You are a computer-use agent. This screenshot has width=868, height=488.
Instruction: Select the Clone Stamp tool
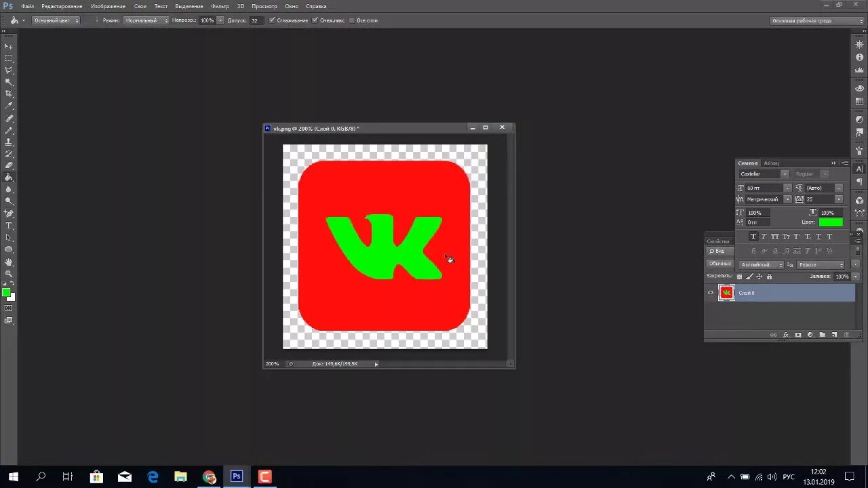(9, 142)
